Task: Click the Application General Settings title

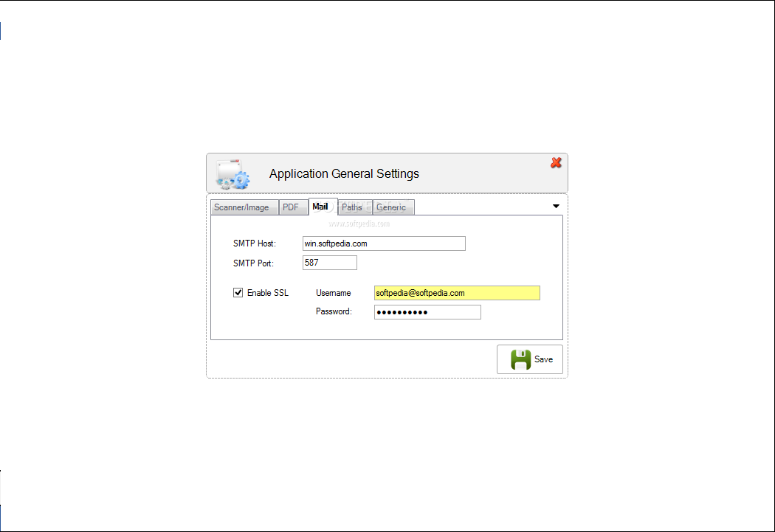Action: (x=344, y=174)
